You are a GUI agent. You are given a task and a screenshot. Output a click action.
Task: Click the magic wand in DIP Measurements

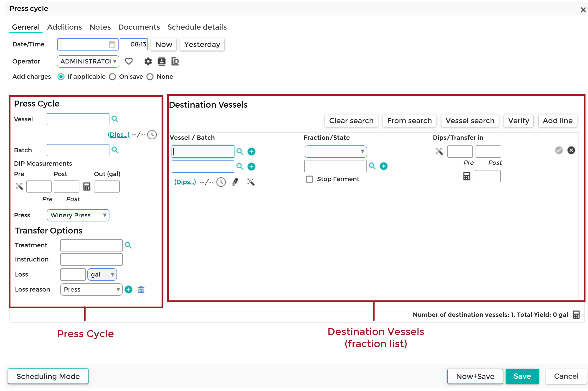(x=19, y=186)
